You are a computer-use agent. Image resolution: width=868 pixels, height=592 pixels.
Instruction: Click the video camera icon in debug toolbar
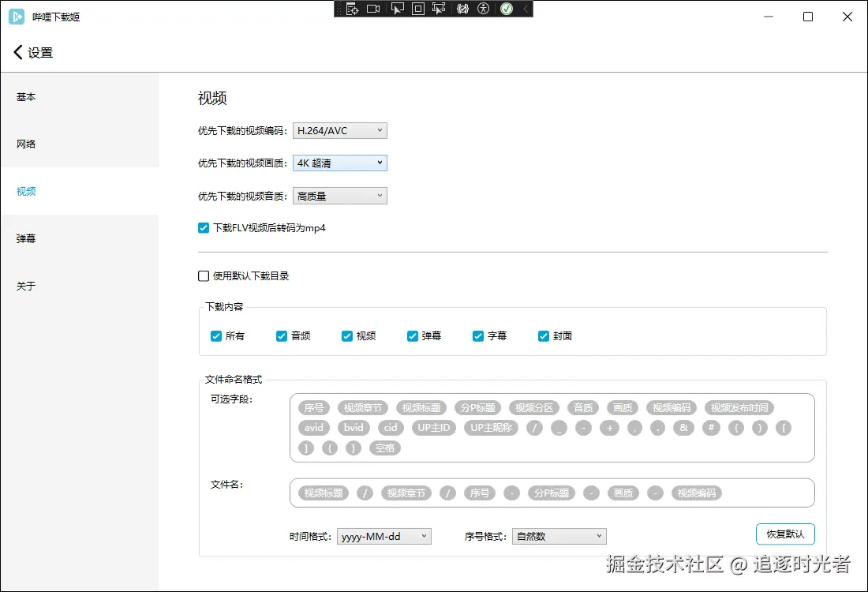coord(373,9)
